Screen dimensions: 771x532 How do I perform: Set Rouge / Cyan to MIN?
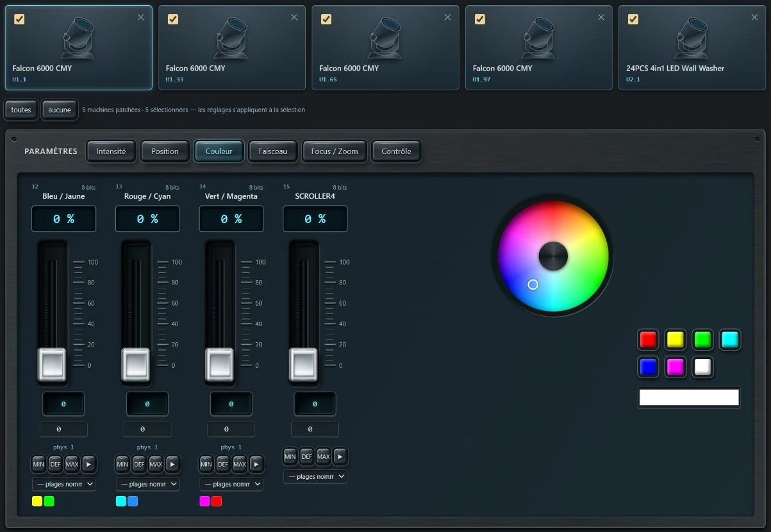122,464
